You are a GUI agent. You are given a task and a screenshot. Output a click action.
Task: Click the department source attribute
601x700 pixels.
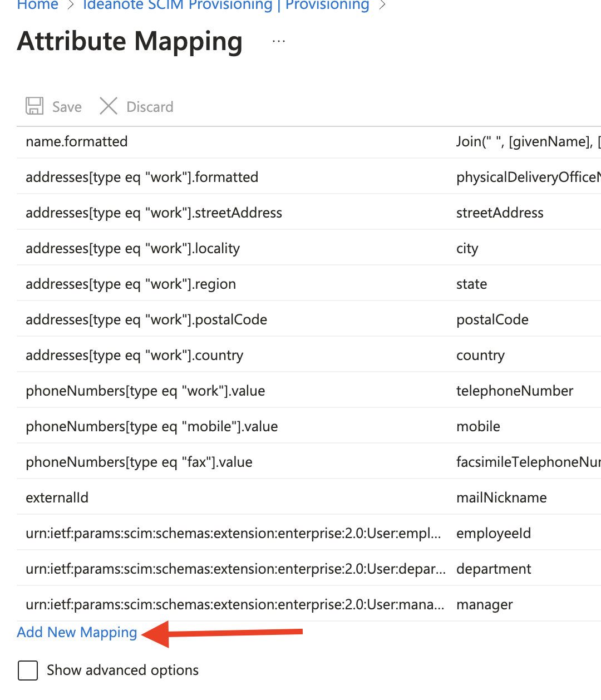coord(494,569)
